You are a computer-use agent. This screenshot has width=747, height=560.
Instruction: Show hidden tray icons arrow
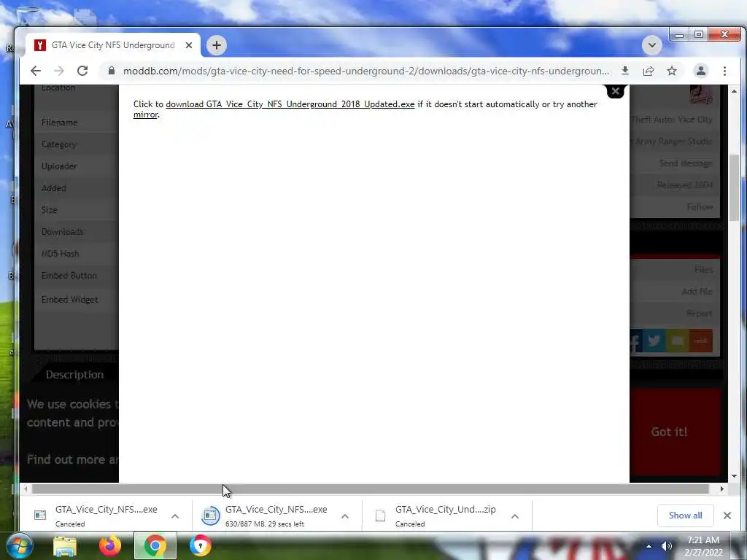pos(649,546)
